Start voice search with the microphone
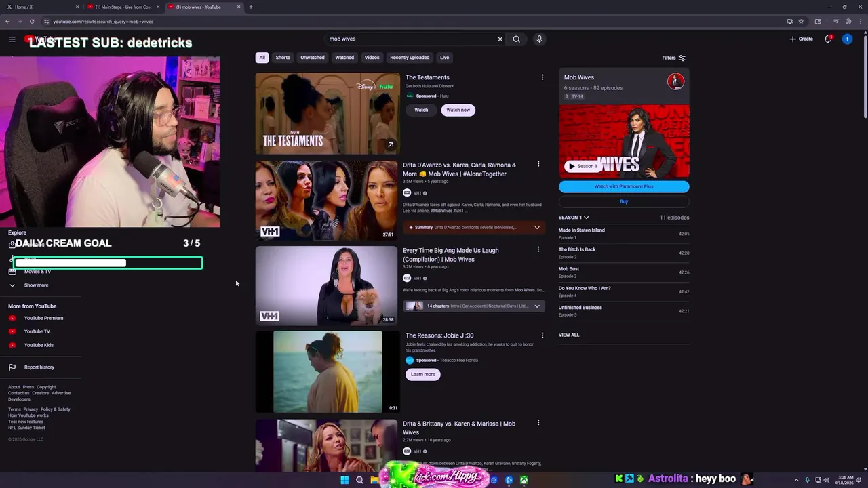Viewport: 868px width, 488px height. pyautogui.click(x=539, y=39)
